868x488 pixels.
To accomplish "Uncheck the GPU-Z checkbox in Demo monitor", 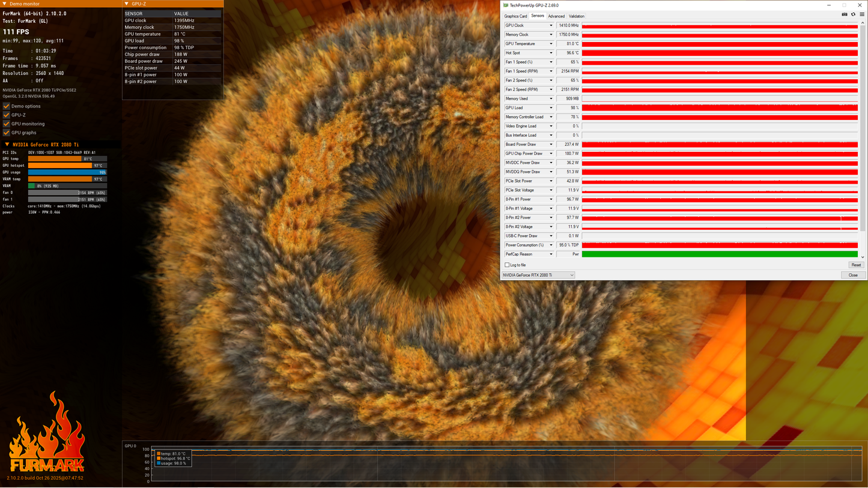I will point(7,115).
